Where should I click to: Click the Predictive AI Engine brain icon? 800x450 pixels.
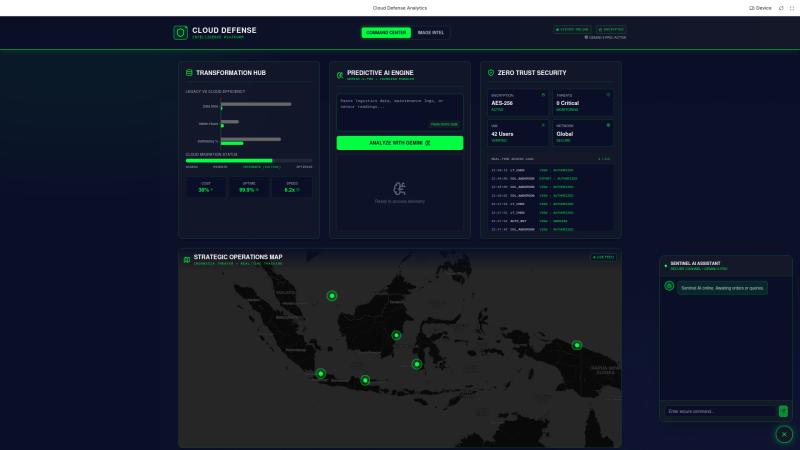coord(340,75)
